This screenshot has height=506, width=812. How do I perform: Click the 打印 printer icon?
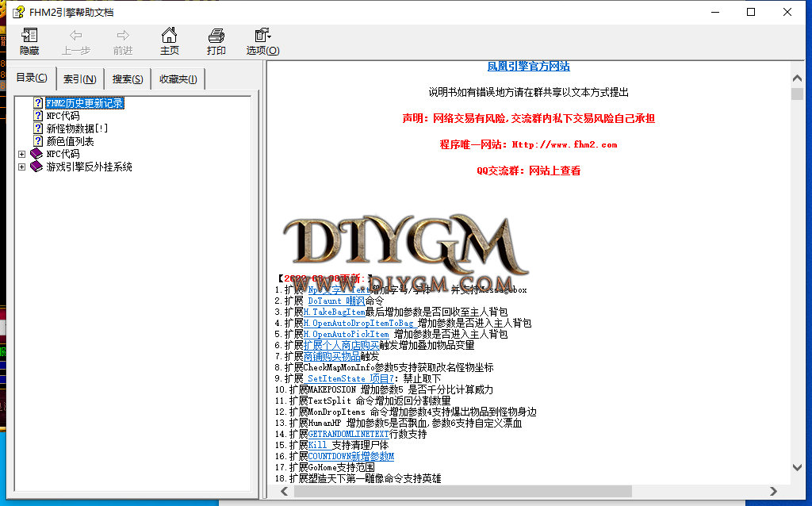pos(216,36)
